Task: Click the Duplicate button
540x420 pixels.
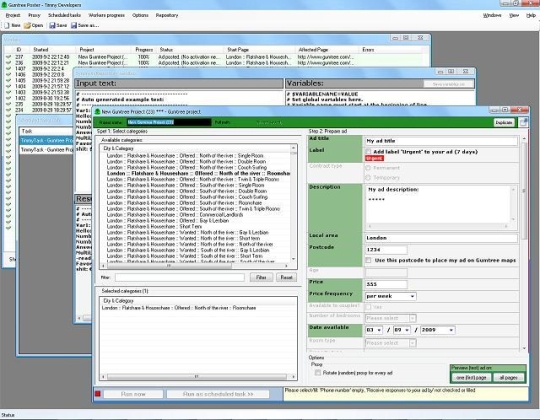Action: (504, 123)
